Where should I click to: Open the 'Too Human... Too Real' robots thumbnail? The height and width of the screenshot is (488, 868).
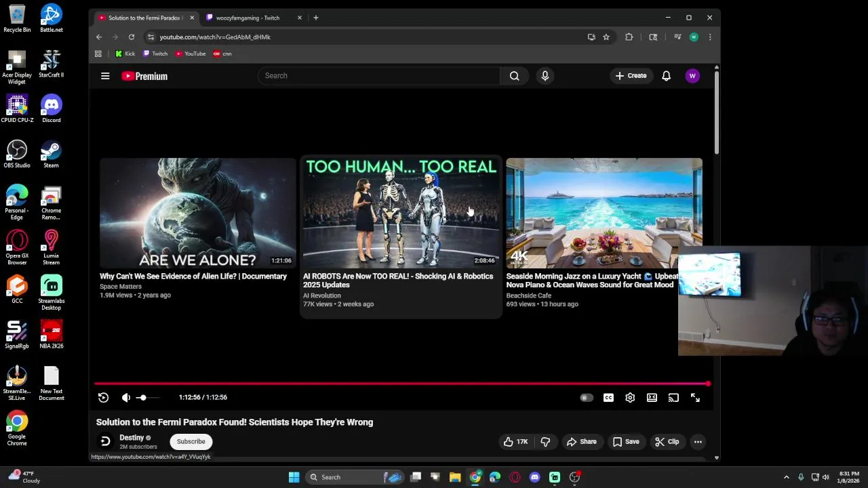(x=401, y=213)
